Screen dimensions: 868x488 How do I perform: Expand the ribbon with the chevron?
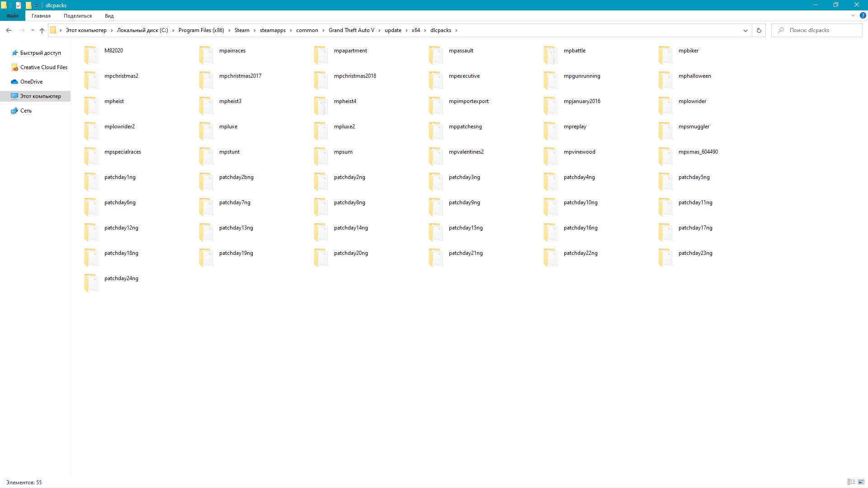853,15
